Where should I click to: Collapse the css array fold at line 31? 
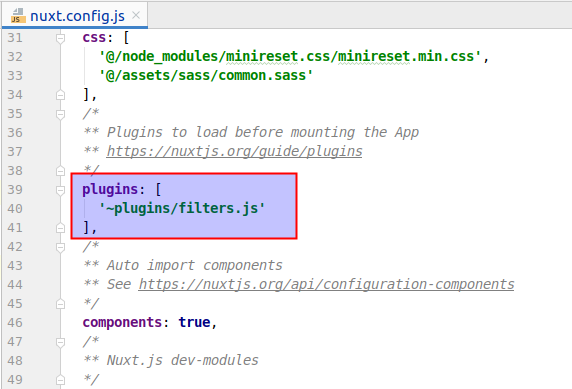click(61, 38)
